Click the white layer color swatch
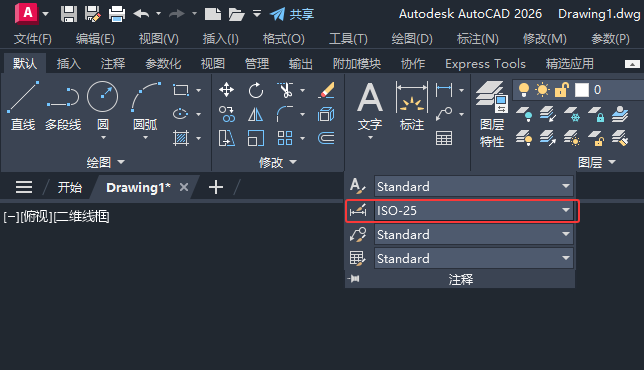 coord(582,90)
